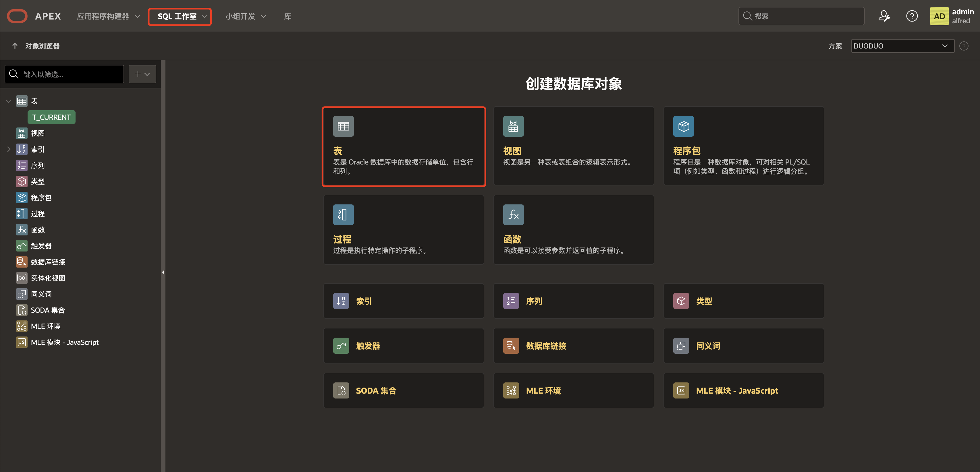Collapse the 表 tree node
Screen dimensions: 980x472
9,101
